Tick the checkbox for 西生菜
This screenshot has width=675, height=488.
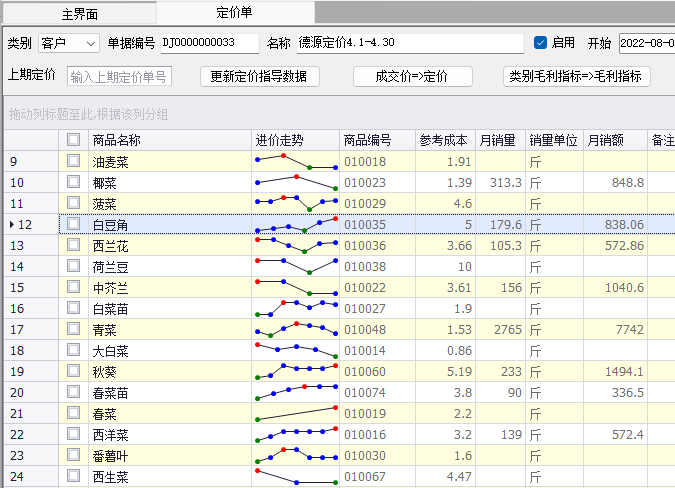74,476
